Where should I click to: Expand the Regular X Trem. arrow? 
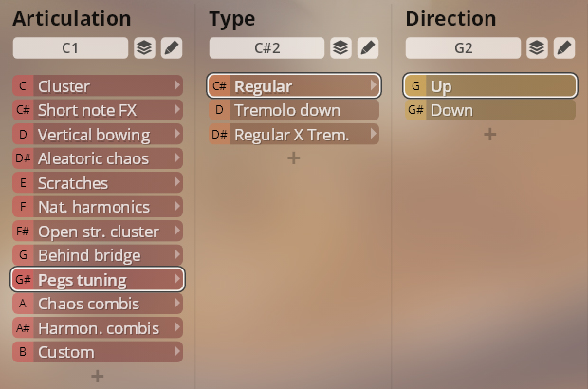click(x=373, y=134)
